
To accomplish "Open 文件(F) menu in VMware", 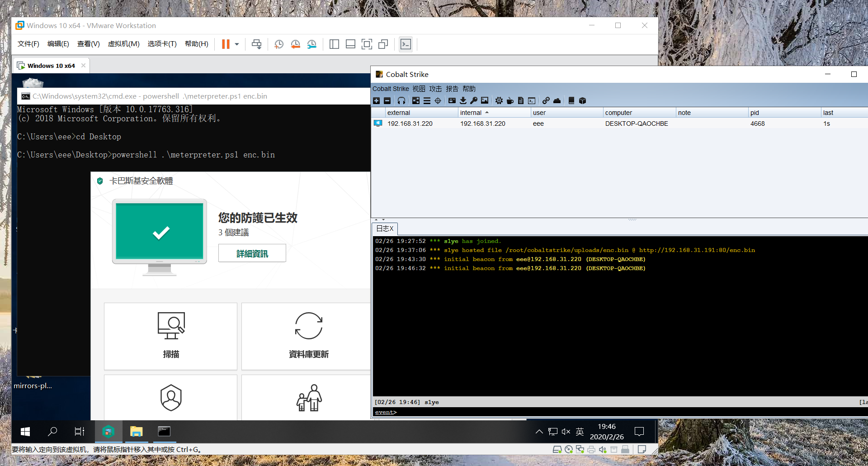I will coord(28,44).
